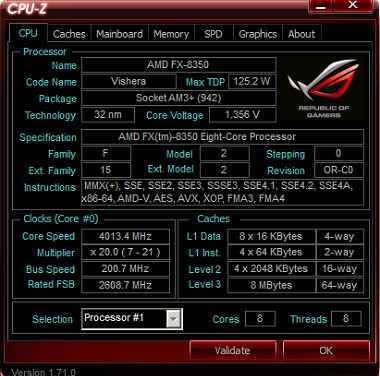Image resolution: width=380 pixels, height=376 pixels.
Task: Open the Processor selection dropdown arrow
Action: point(174,319)
